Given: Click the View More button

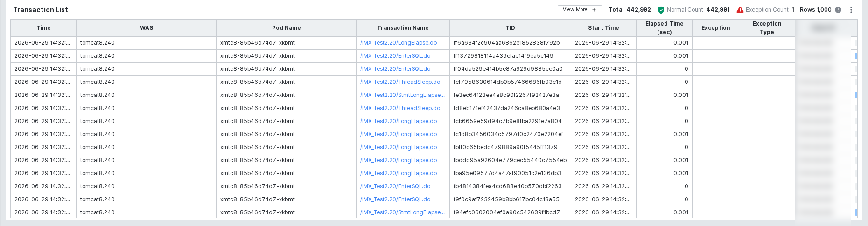Looking at the screenshot, I should pos(580,10).
